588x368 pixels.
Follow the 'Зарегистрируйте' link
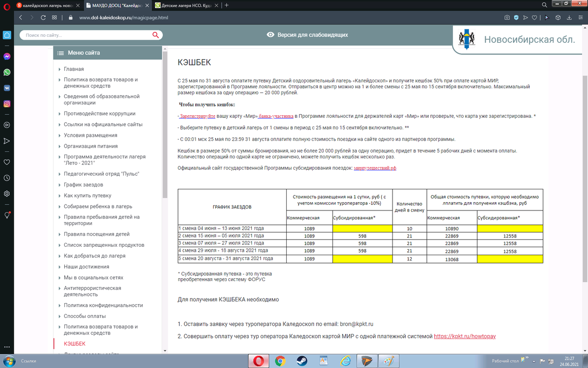click(197, 116)
